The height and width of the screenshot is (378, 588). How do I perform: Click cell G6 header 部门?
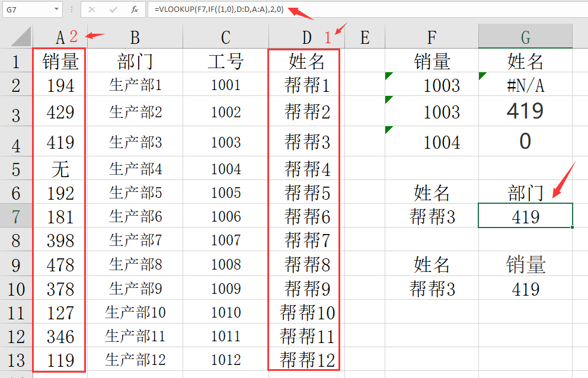(x=525, y=193)
